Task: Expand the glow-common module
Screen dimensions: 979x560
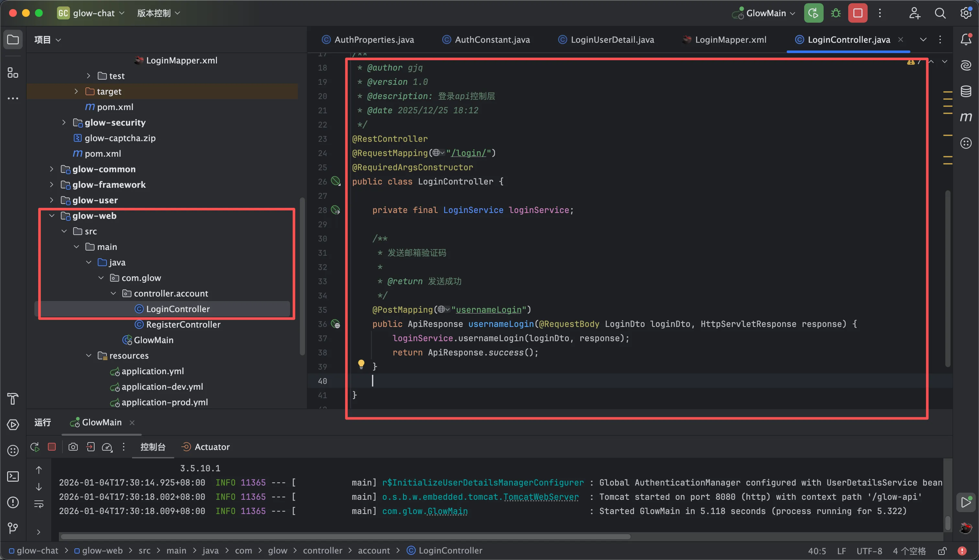Action: [x=51, y=169]
